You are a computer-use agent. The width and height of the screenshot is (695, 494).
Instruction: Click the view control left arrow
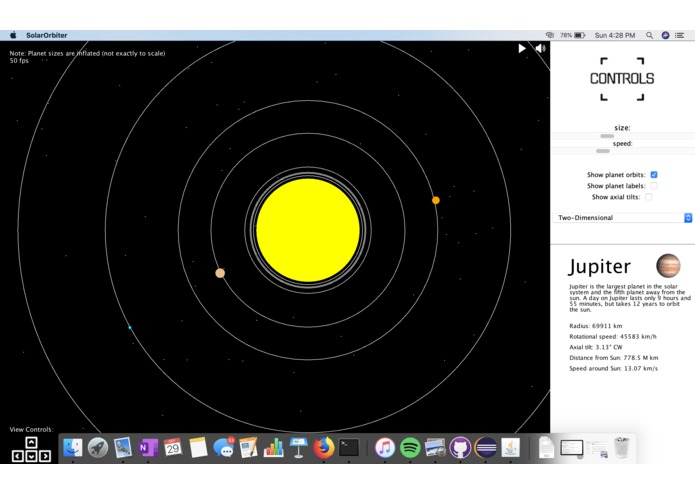tap(17, 456)
